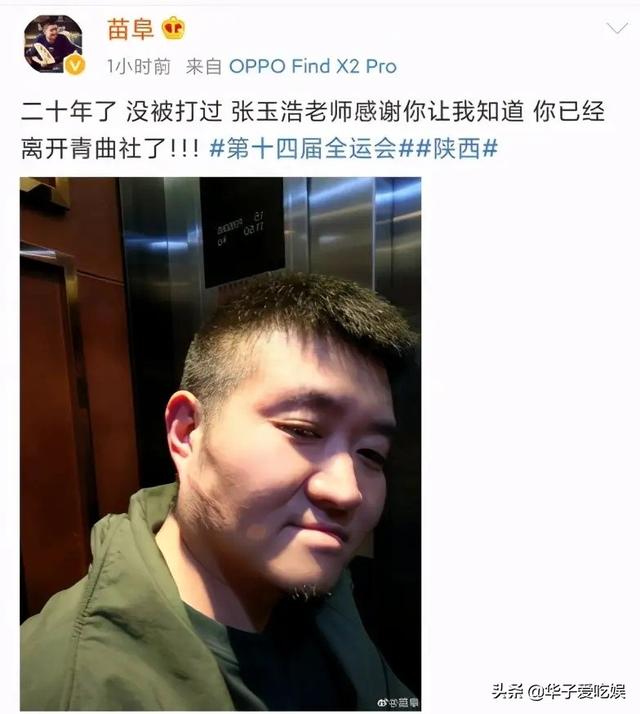Tap the elevator display panel in photo
The height and width of the screenshot is (714, 640).
[242, 232]
